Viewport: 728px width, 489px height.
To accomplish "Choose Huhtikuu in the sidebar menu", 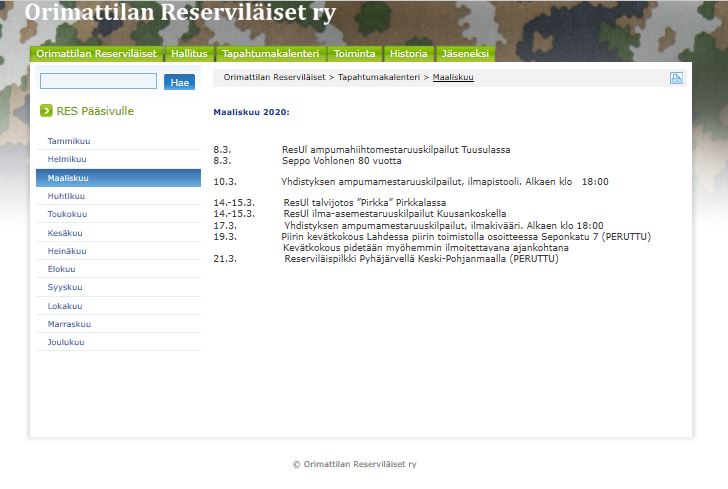I will 66,196.
